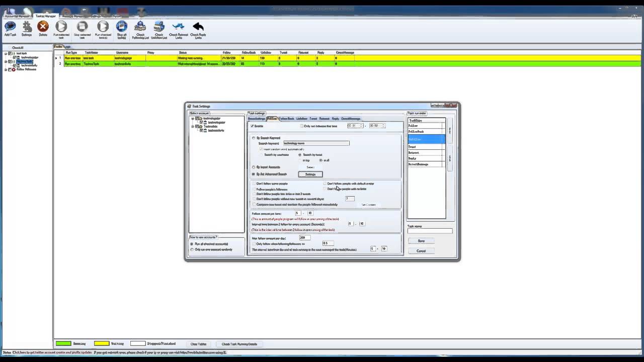This screenshot has width=644, height=362.
Task: Open the Unfollow tab in Task Settings
Action: pos(301,119)
